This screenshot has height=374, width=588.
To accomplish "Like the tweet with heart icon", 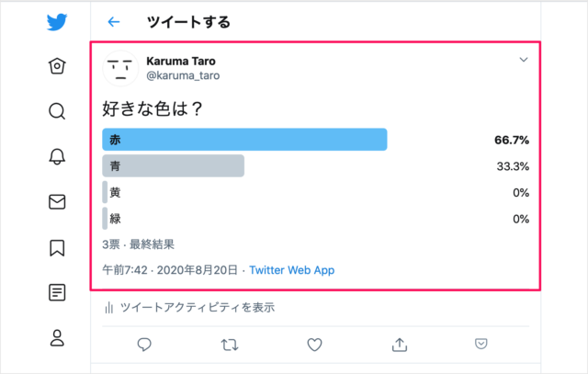I will 314,345.
